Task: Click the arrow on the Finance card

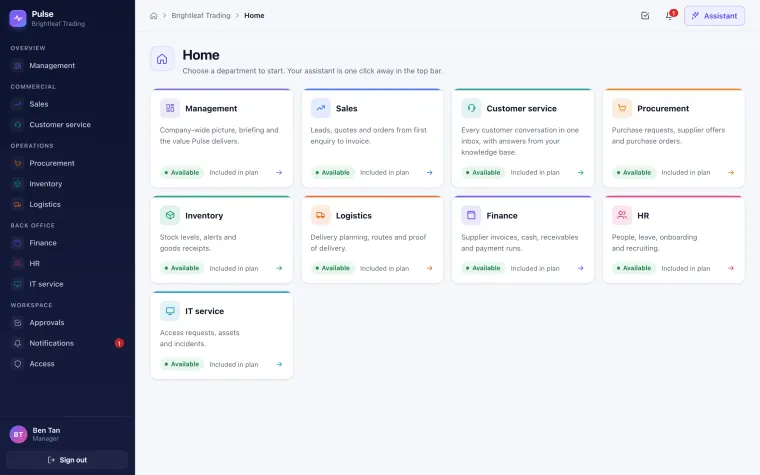Action: coord(581,268)
